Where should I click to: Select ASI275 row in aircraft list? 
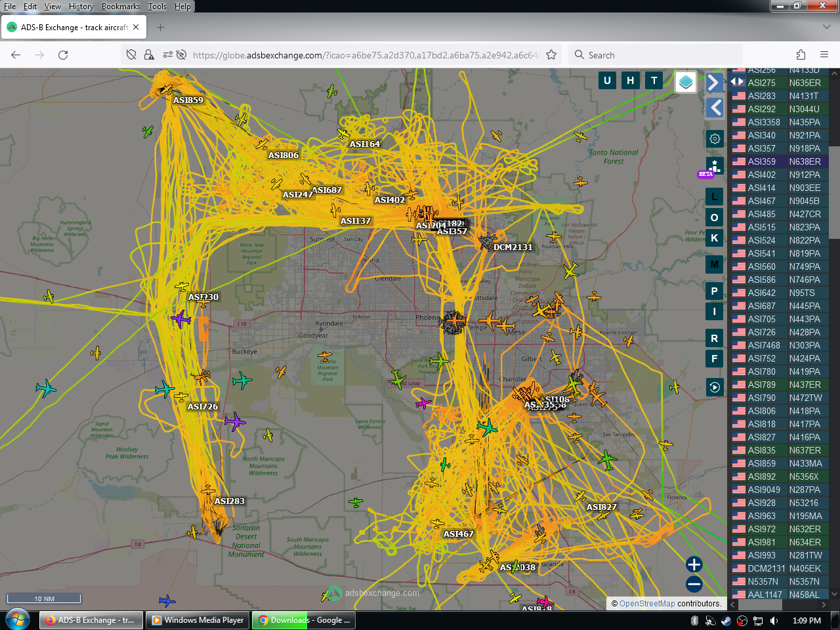tap(780, 83)
